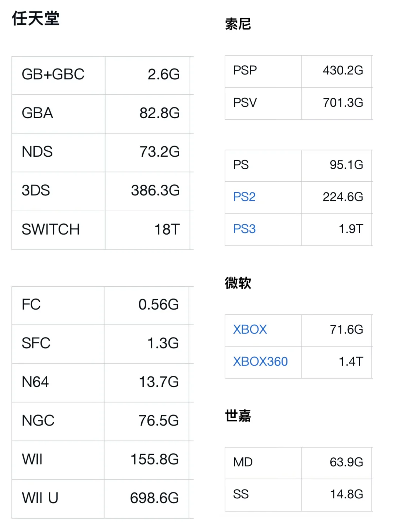Open the PS3 link
This screenshot has height=532, width=399.
[x=244, y=229]
